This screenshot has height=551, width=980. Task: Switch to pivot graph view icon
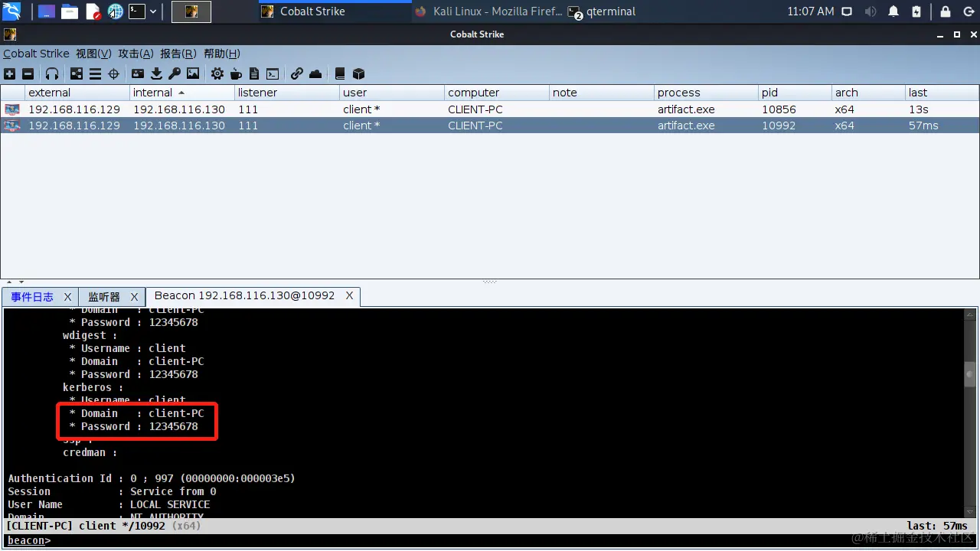click(x=77, y=73)
